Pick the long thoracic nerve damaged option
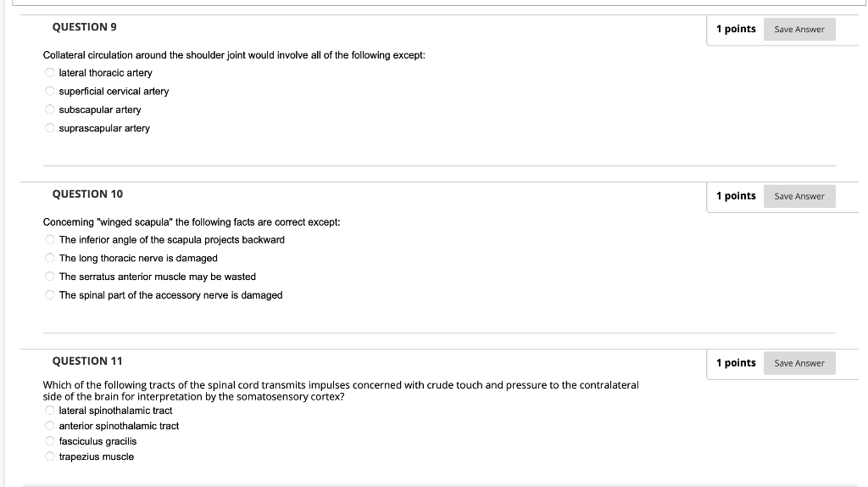 click(50, 258)
